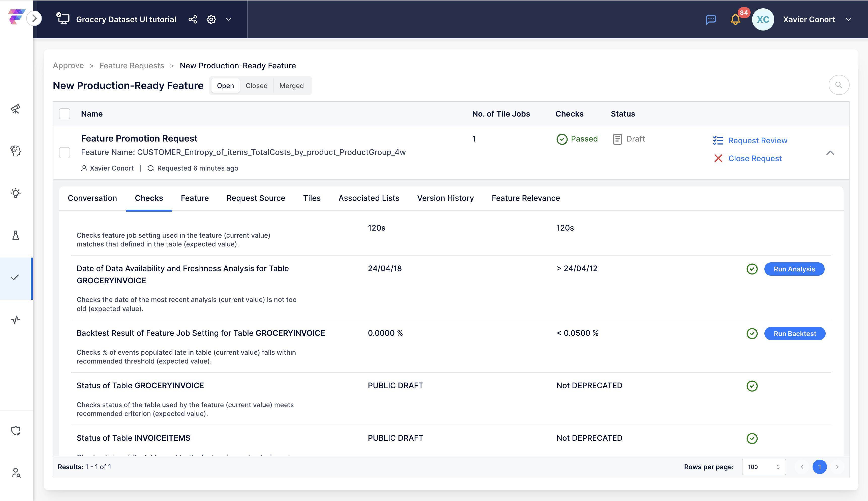The image size is (868, 501).
Task: Open the checkmark Approve sidebar icon
Action: (x=15, y=278)
